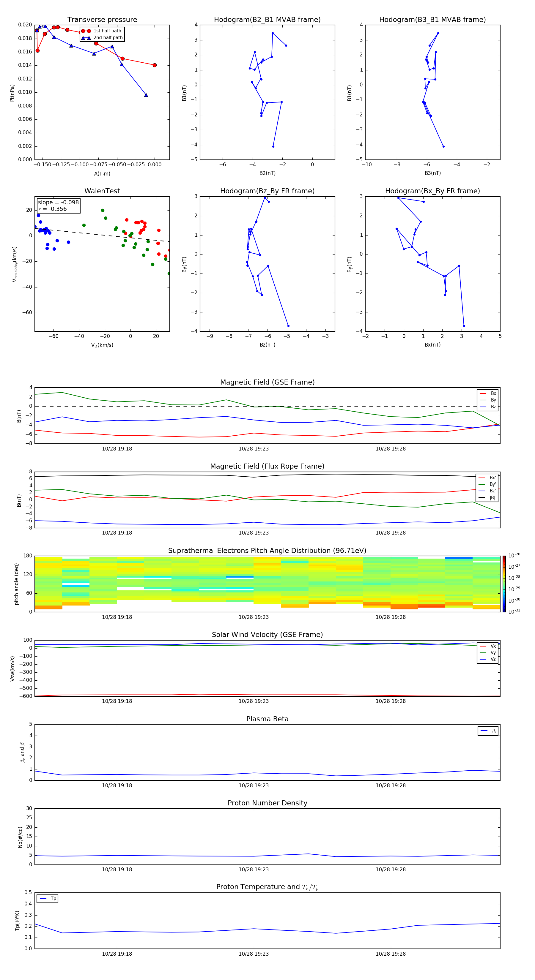Click '10/28 19:28' tick in Plasma Beta panel
The width and height of the screenshot is (535, 980).
click(x=391, y=785)
